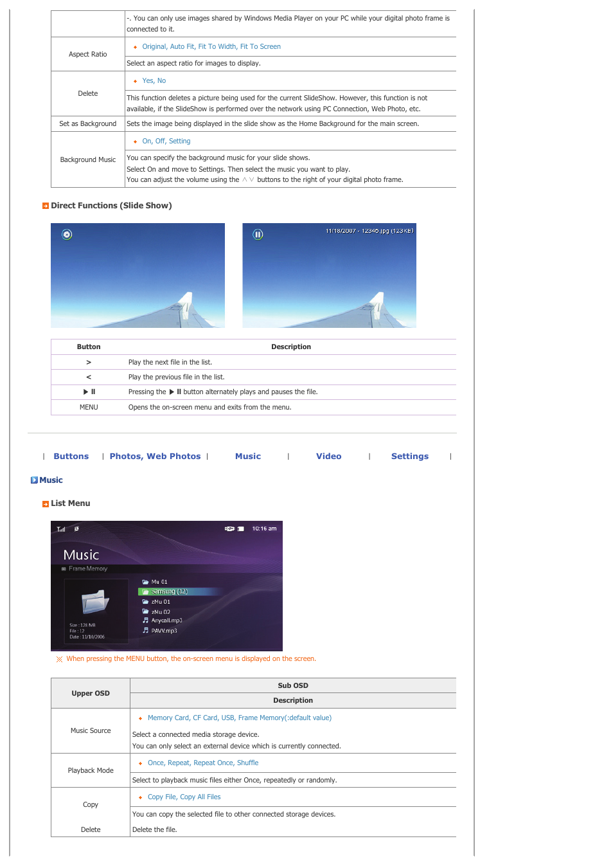This screenshot has height=868, width=613.
Task: Click 'On, Off, Setting' options text
Action: 166,141
